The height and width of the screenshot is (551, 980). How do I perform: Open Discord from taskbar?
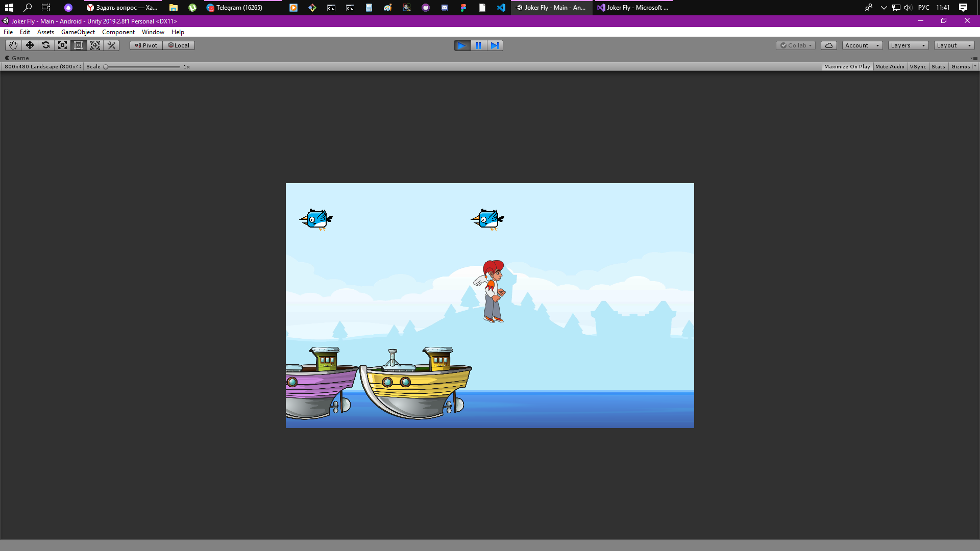click(x=445, y=8)
